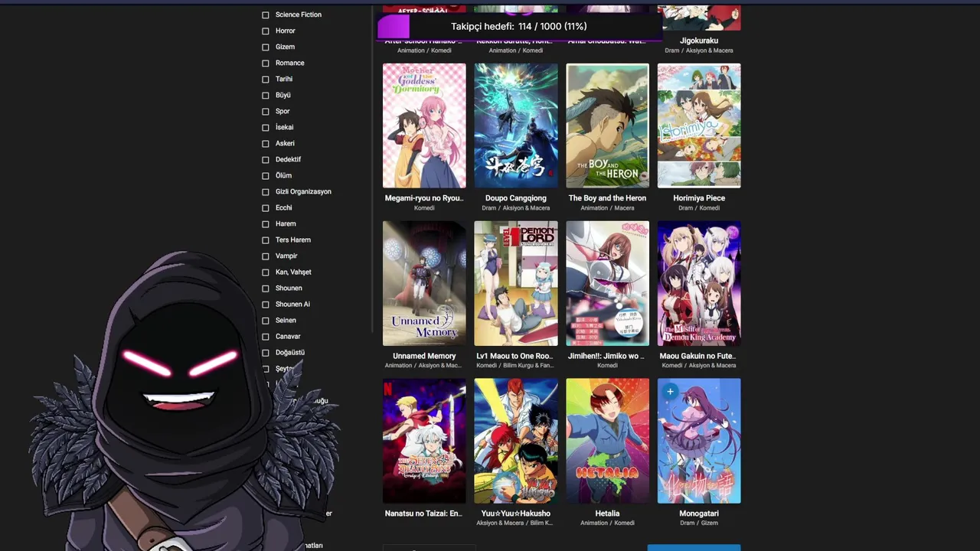Open The Boy and the Heron poster
This screenshot has height=551, width=980.
pyautogui.click(x=607, y=126)
